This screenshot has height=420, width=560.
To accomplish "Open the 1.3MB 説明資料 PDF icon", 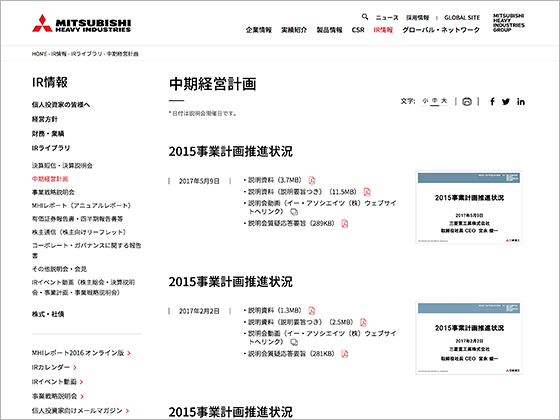I will click(312, 310).
